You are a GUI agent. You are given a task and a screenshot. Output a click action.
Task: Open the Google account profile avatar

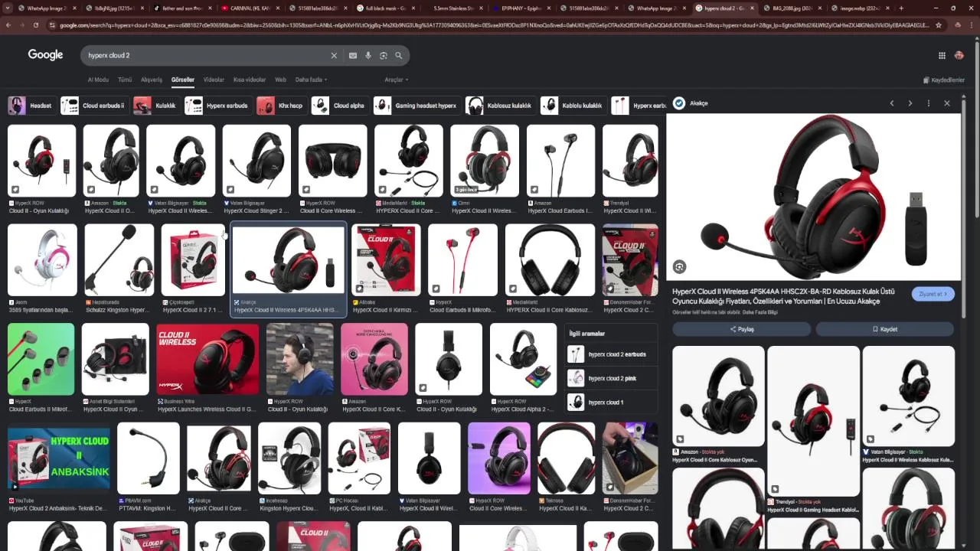coord(959,55)
